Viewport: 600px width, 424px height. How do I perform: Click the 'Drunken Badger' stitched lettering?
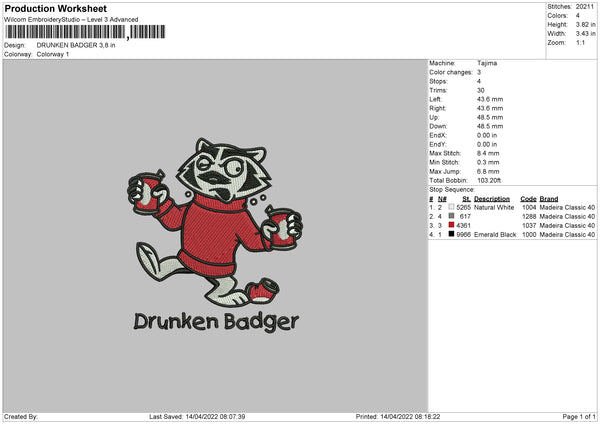pos(216,322)
